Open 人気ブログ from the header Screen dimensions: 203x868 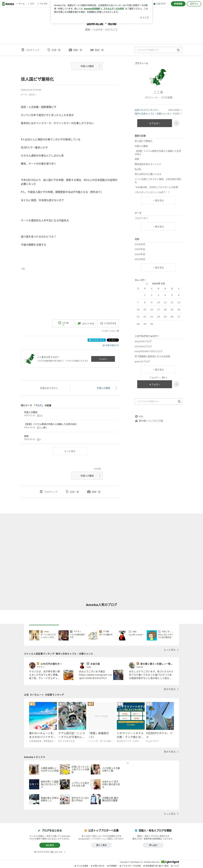(x=160, y=4)
